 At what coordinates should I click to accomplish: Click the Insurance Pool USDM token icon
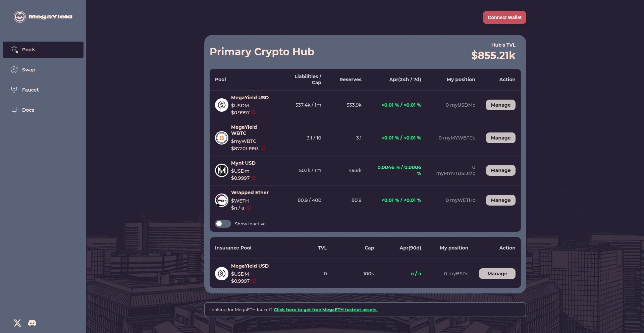tap(221, 274)
